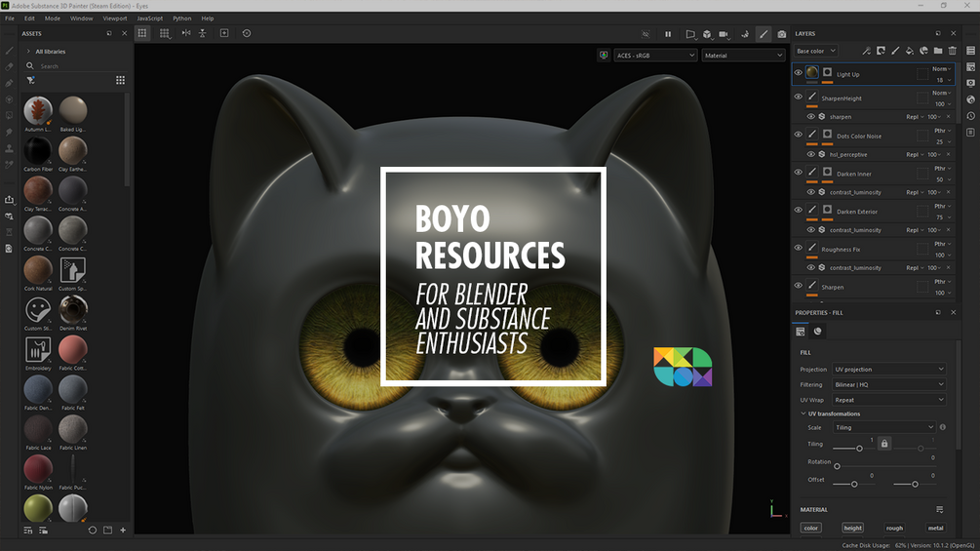
Task: Toggle the metal material channel button
Action: [x=935, y=528]
